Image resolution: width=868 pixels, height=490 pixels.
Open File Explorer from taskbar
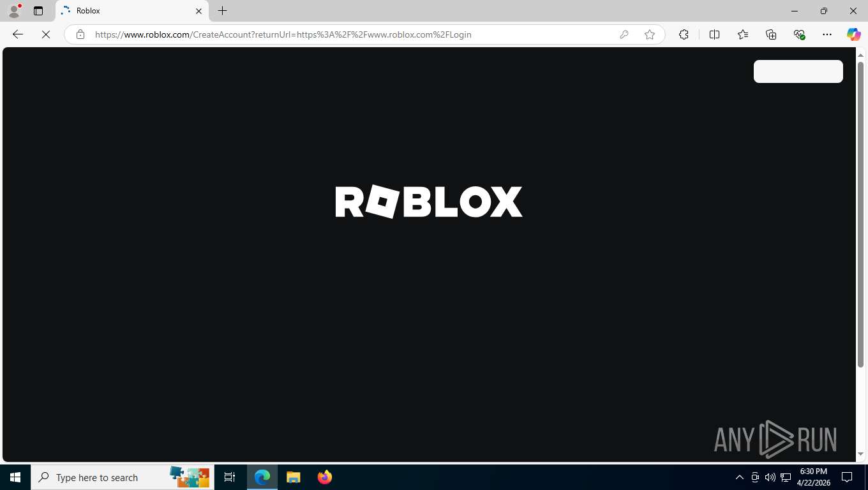[x=293, y=477]
